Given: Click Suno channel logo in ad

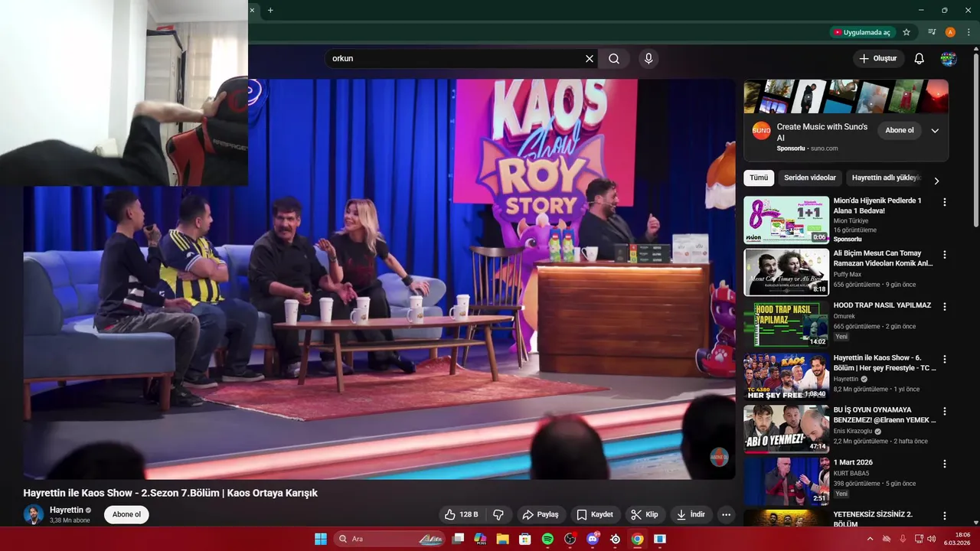Looking at the screenshot, I should click(761, 130).
